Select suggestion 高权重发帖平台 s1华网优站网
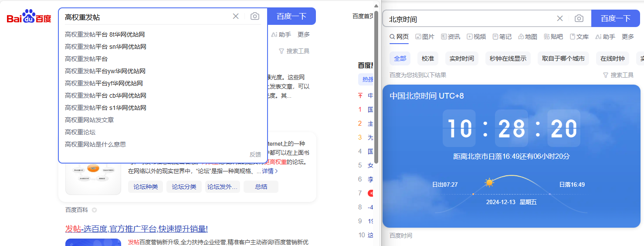This screenshot has height=246, width=644. tap(105, 108)
